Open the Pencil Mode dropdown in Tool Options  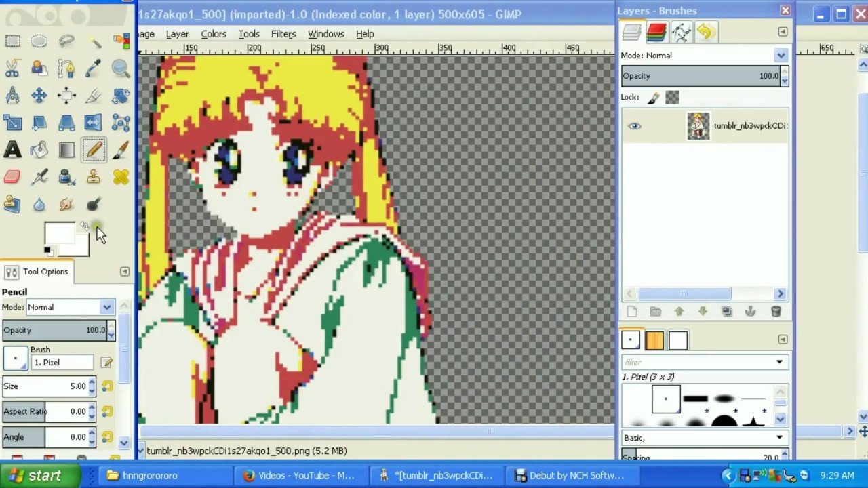70,307
